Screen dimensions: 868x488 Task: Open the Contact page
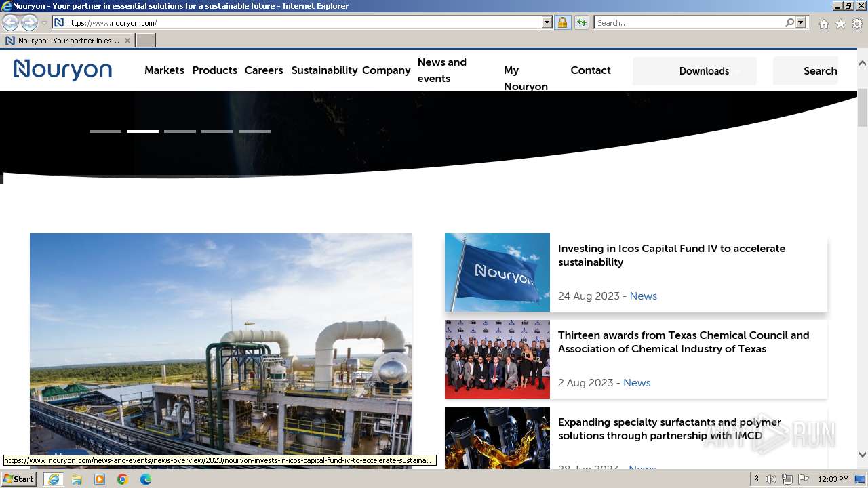[x=591, y=70]
